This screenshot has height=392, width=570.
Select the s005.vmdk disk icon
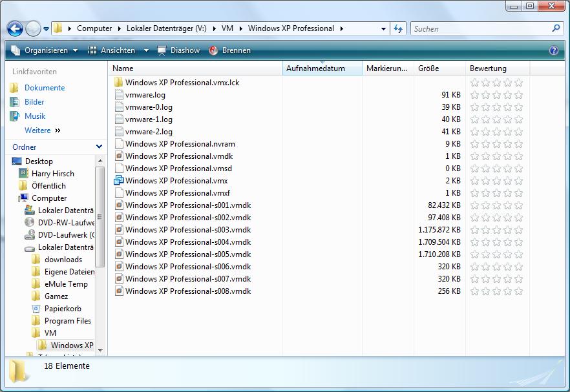118,254
